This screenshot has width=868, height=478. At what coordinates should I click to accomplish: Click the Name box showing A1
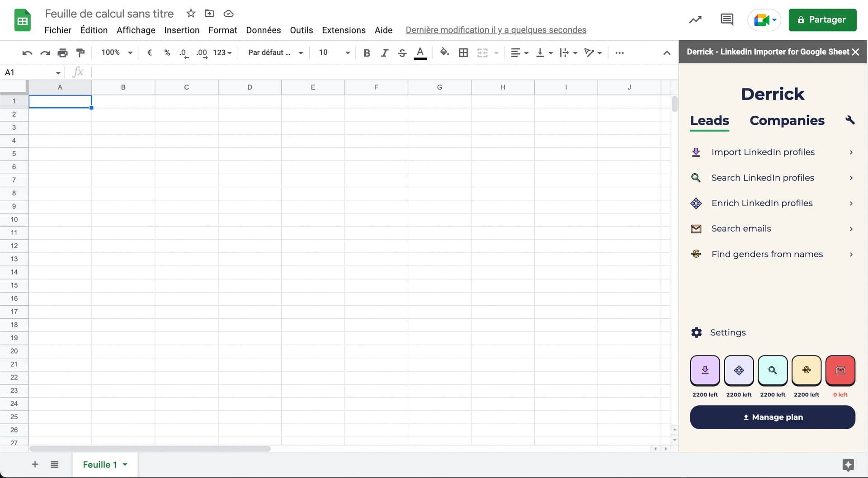(x=32, y=72)
